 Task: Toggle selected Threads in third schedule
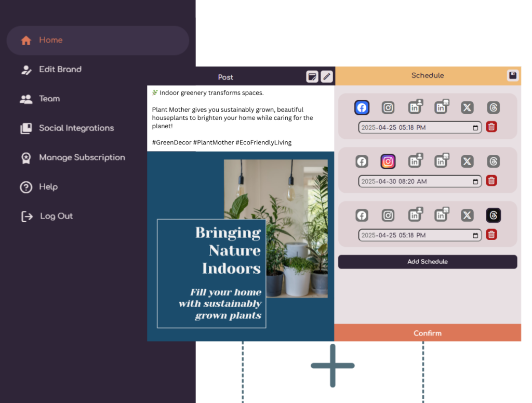pyautogui.click(x=494, y=216)
